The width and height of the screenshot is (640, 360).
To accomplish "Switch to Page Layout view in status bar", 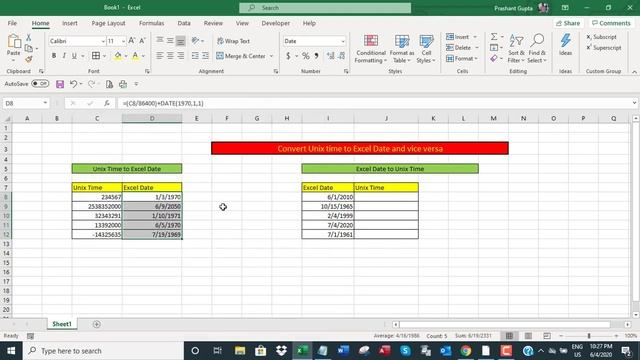I will click(x=528, y=336).
